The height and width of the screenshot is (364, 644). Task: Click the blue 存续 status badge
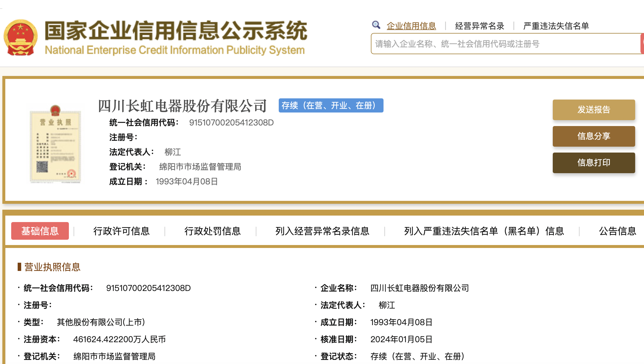pos(331,105)
